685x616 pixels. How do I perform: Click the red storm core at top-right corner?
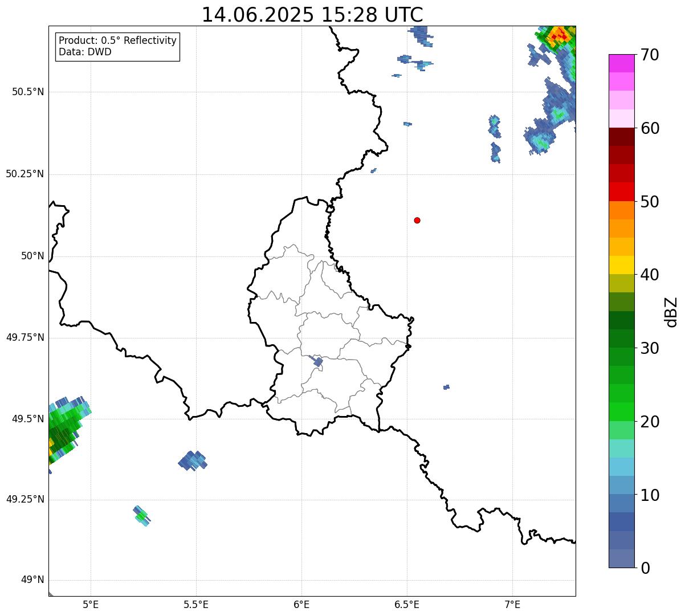point(559,35)
